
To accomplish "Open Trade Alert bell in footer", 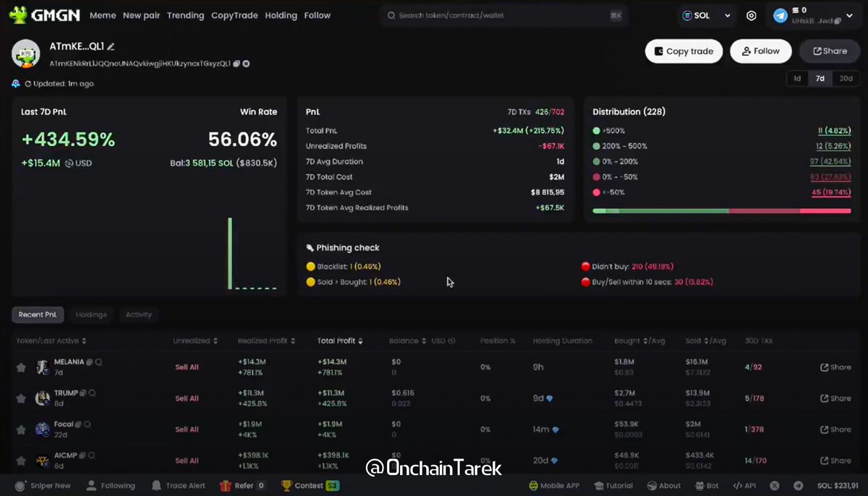I will (x=179, y=486).
